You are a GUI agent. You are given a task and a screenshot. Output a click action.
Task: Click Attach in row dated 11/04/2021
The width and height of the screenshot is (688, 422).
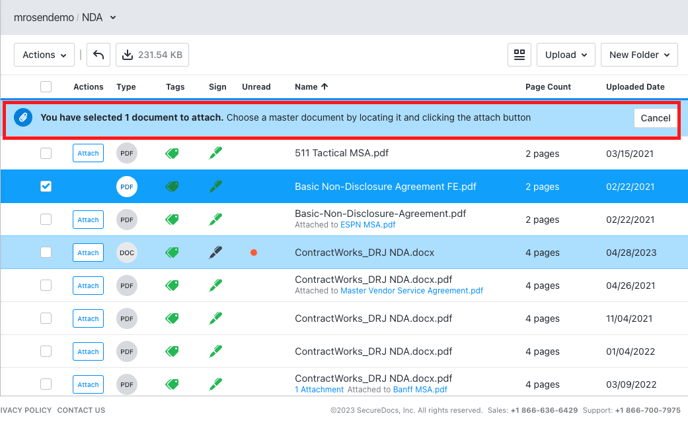point(88,318)
